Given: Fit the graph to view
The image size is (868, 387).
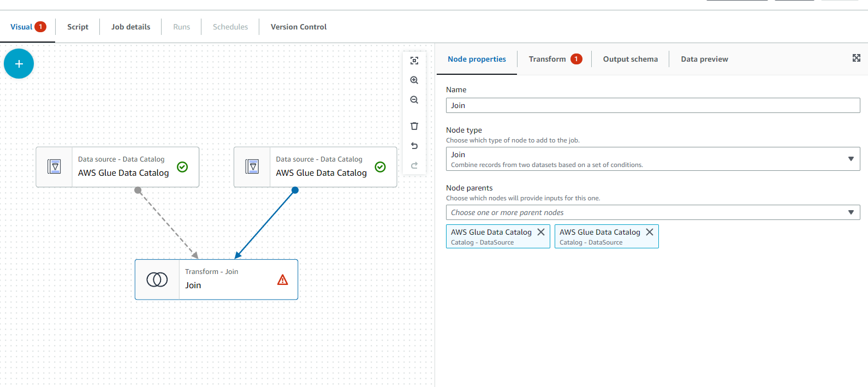Looking at the screenshot, I should (x=414, y=61).
